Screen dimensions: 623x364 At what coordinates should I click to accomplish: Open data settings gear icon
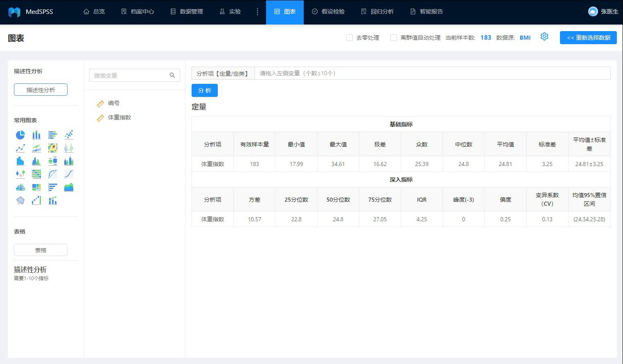click(544, 37)
